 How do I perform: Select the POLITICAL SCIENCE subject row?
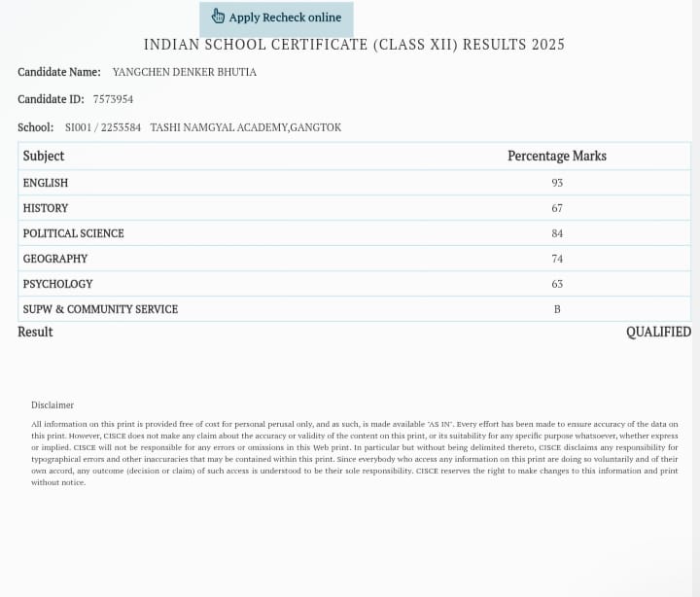[74, 233]
